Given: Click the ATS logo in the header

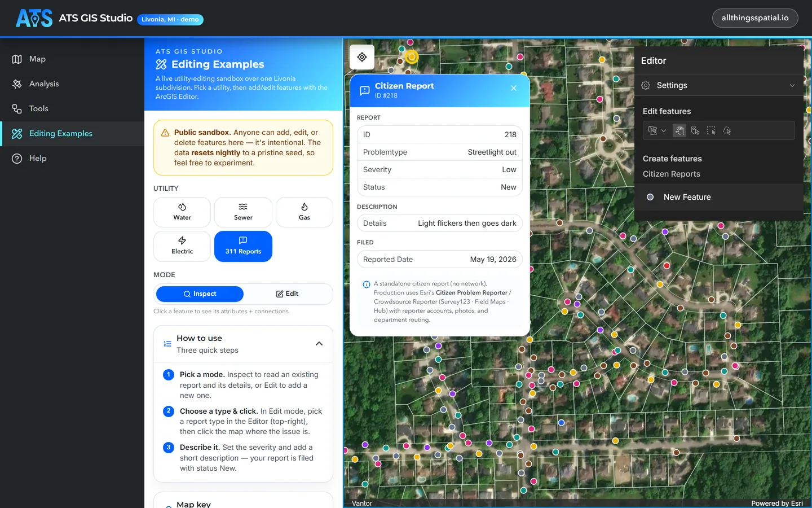Looking at the screenshot, I should 34,18.
